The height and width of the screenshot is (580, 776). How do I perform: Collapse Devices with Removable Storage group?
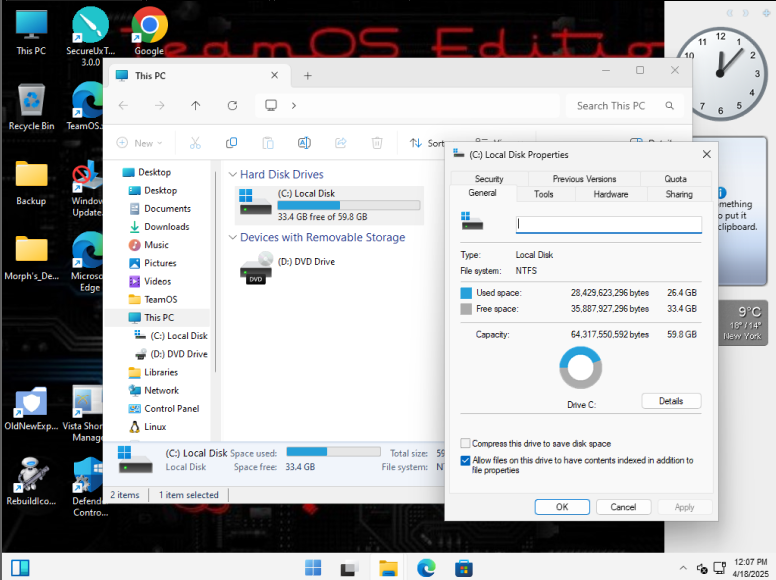232,238
